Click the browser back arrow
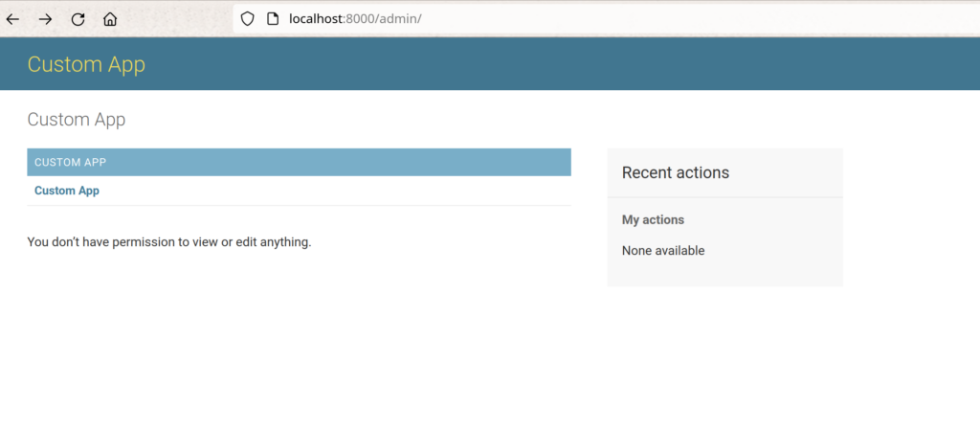 point(13,19)
